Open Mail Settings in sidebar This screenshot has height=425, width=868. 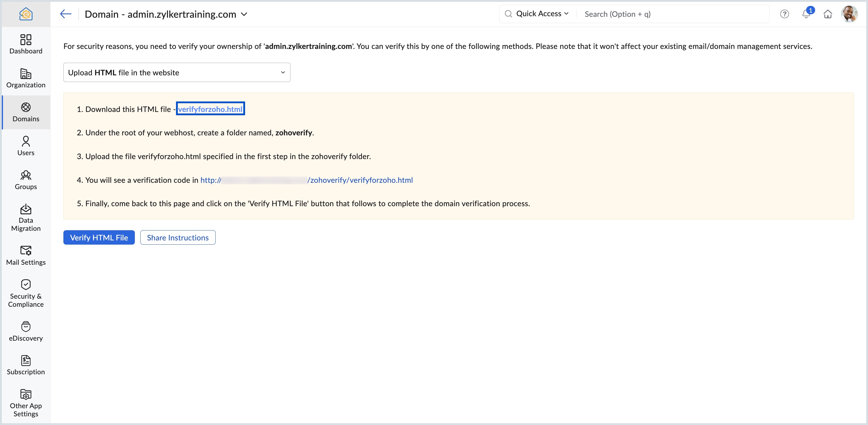[x=26, y=255]
